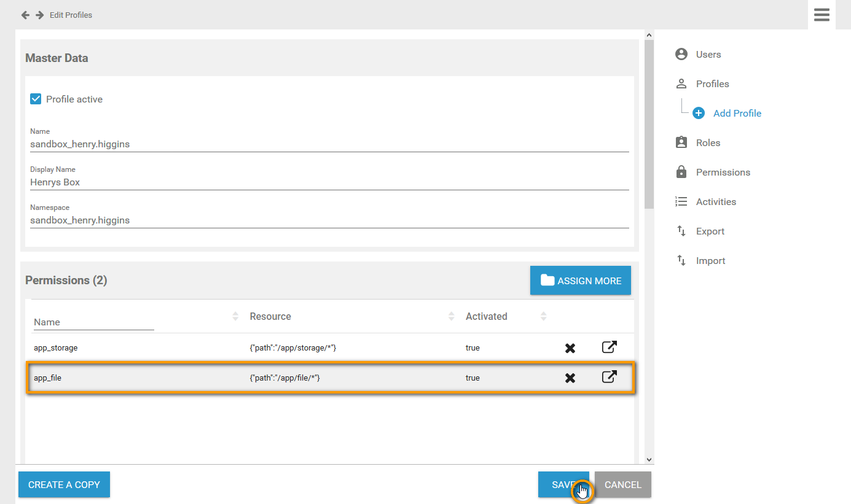Sort permissions by Resource column
Image resolution: width=851 pixels, height=504 pixels.
tap(452, 316)
